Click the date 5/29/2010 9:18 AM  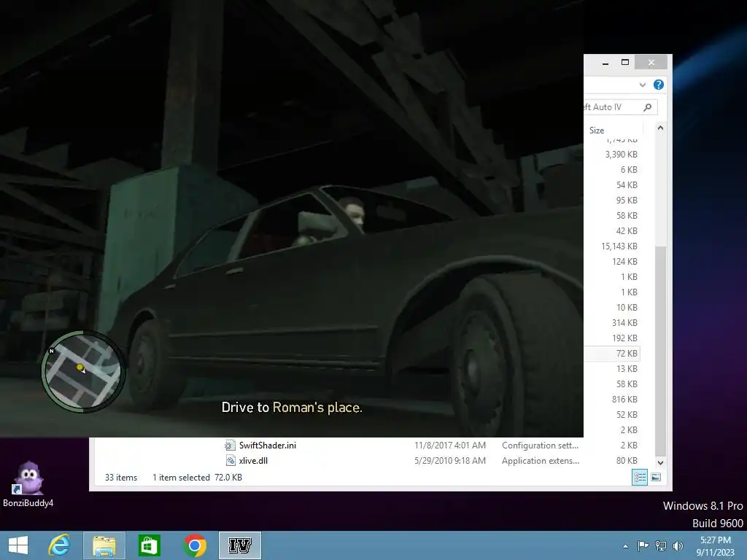pos(449,461)
